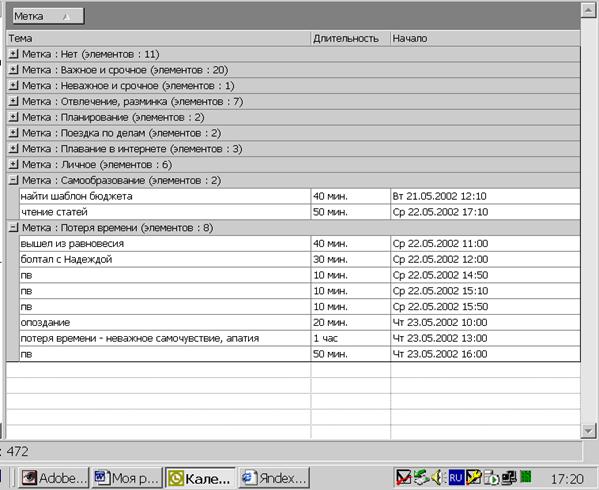The width and height of the screenshot is (599, 490).
Task: Click the network computers tray icon
Action: coord(508,477)
